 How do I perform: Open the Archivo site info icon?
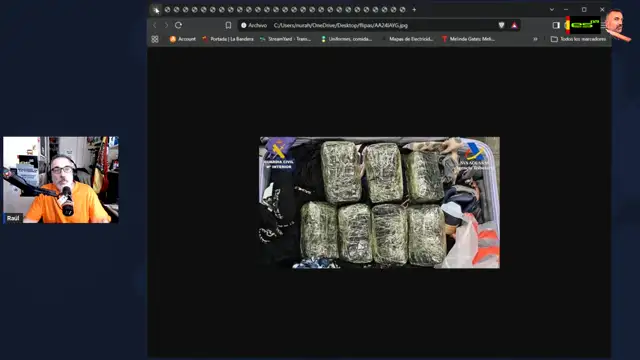244,25
